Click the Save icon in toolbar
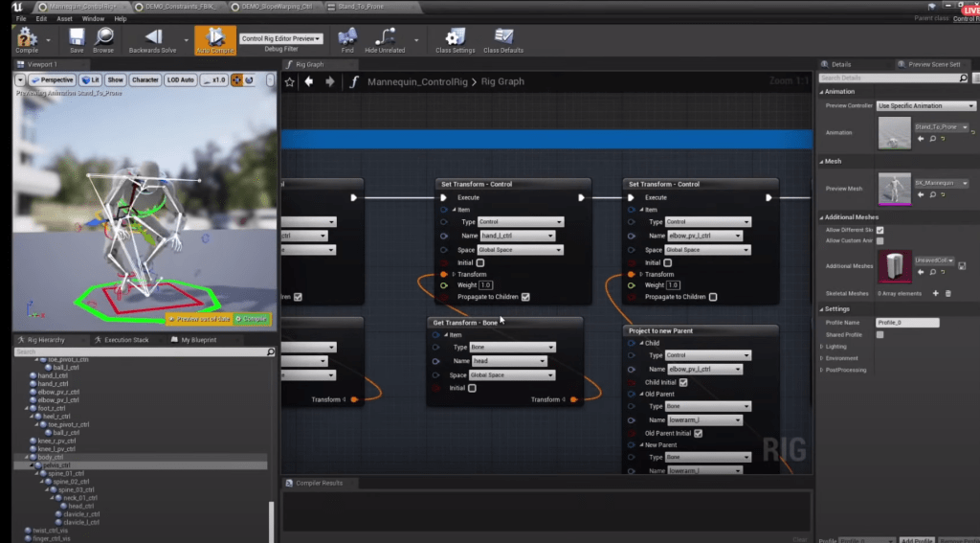Screen dimensions: 980x543 [77, 38]
